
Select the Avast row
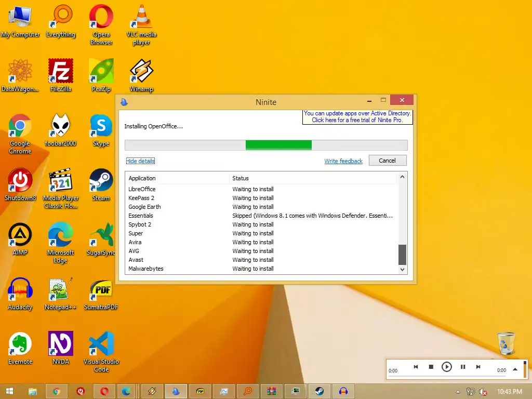(261, 260)
